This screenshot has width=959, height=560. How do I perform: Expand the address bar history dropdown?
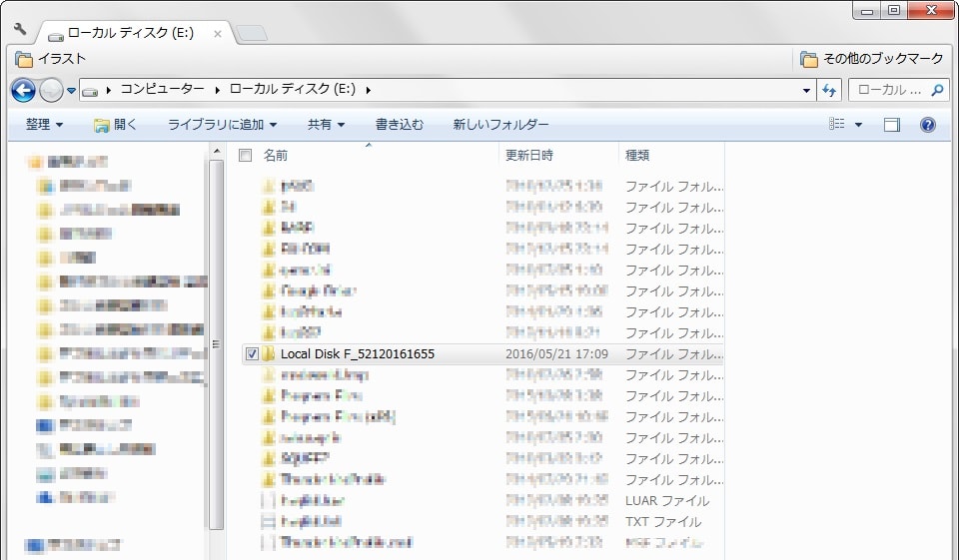pyautogui.click(x=807, y=91)
